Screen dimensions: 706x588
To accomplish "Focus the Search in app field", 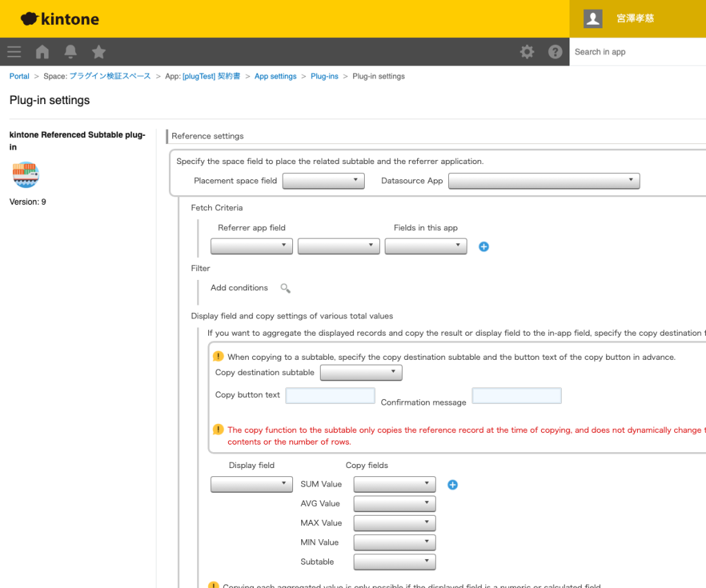I will 637,52.
